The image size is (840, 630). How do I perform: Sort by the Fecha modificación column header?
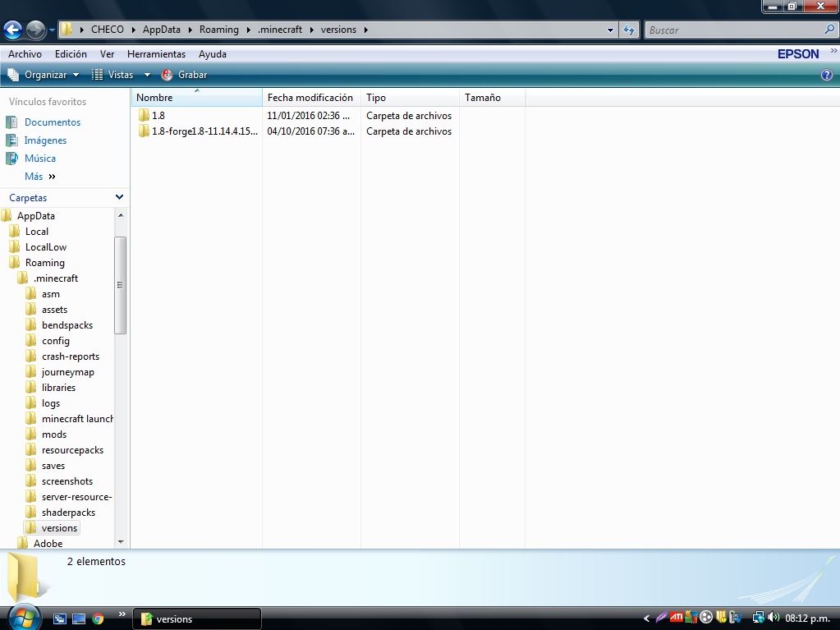pos(311,98)
